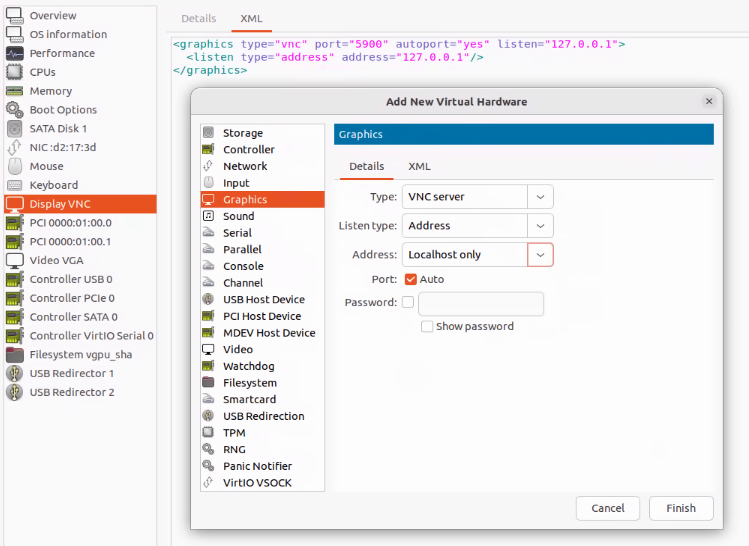The height and width of the screenshot is (546, 749).
Task: Uncheck the Auto port checkbox
Action: pos(411,279)
